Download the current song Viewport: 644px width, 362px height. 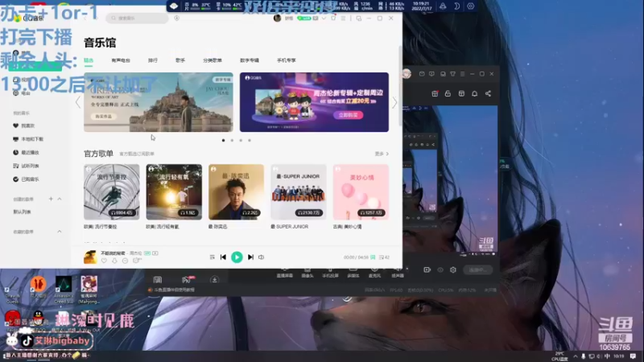pos(114,261)
